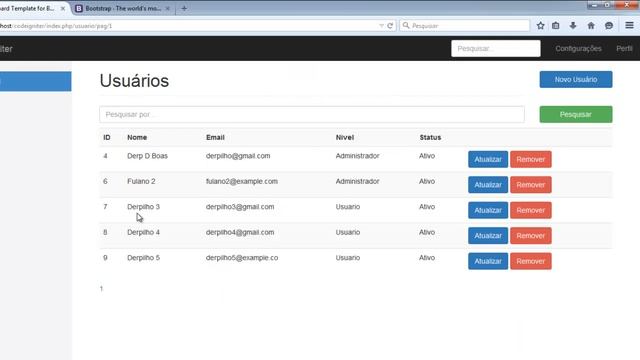Click Remover for Derpilho 4
The width and height of the screenshot is (640, 360).
[x=531, y=236]
